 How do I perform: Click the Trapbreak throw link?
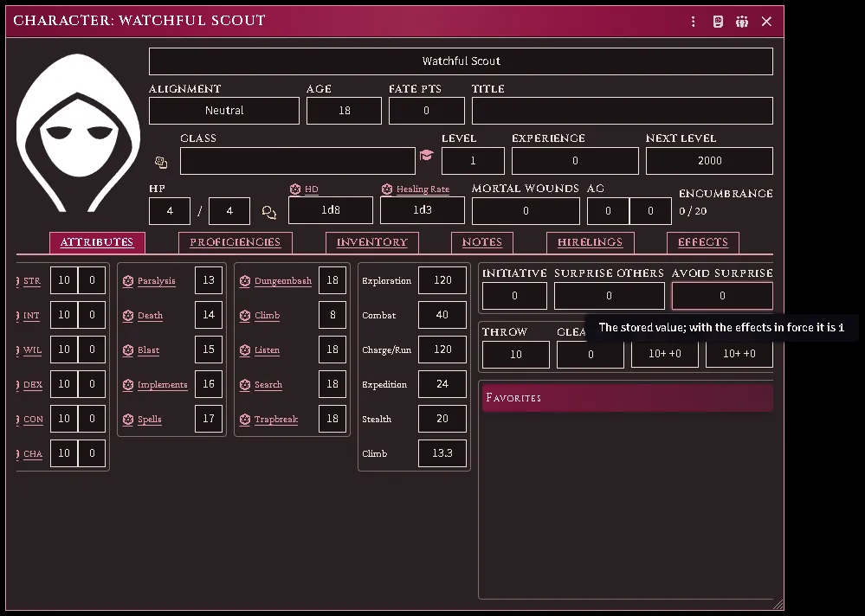pos(276,420)
